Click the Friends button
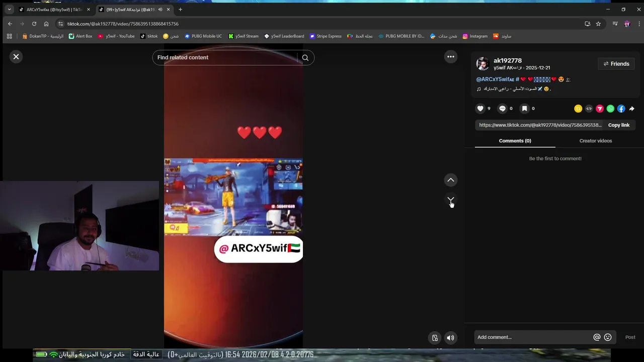Image resolution: width=644 pixels, height=362 pixels. [616, 64]
